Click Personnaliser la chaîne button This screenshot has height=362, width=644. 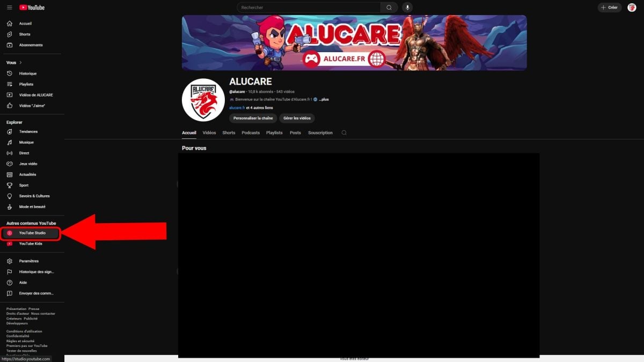click(253, 118)
